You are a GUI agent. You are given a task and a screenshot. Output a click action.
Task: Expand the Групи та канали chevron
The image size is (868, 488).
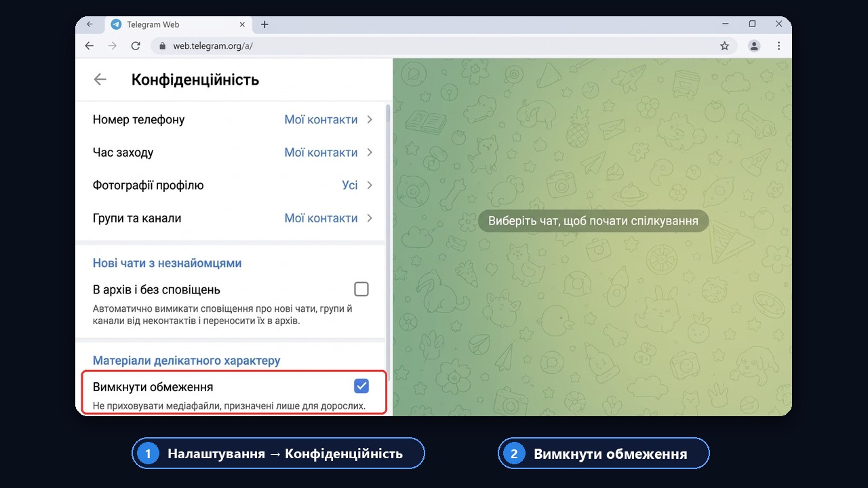coord(370,218)
